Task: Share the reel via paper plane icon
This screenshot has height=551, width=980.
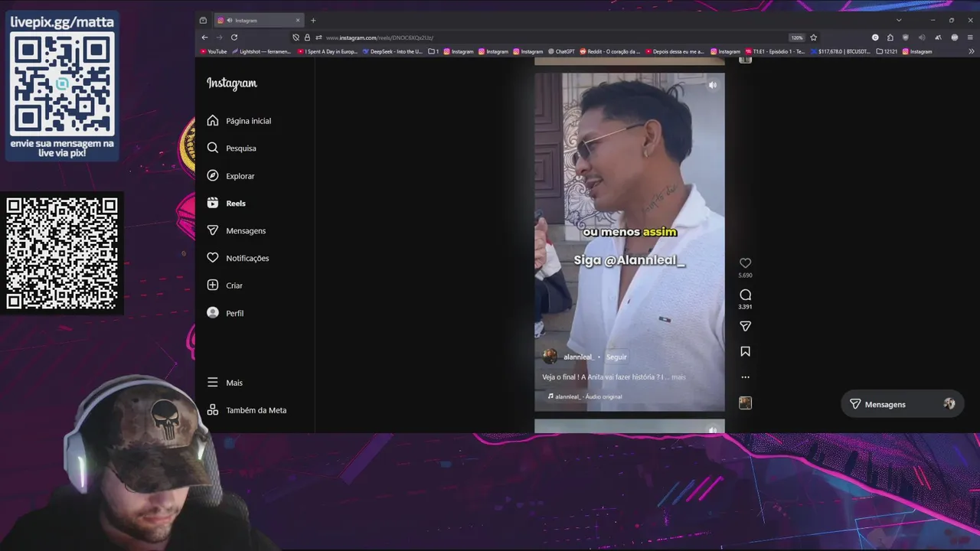Action: tap(745, 326)
